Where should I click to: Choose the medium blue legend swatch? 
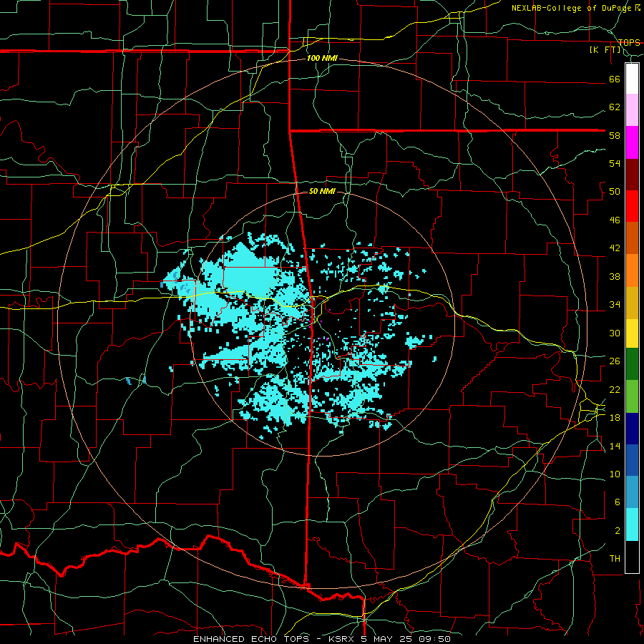click(x=632, y=460)
